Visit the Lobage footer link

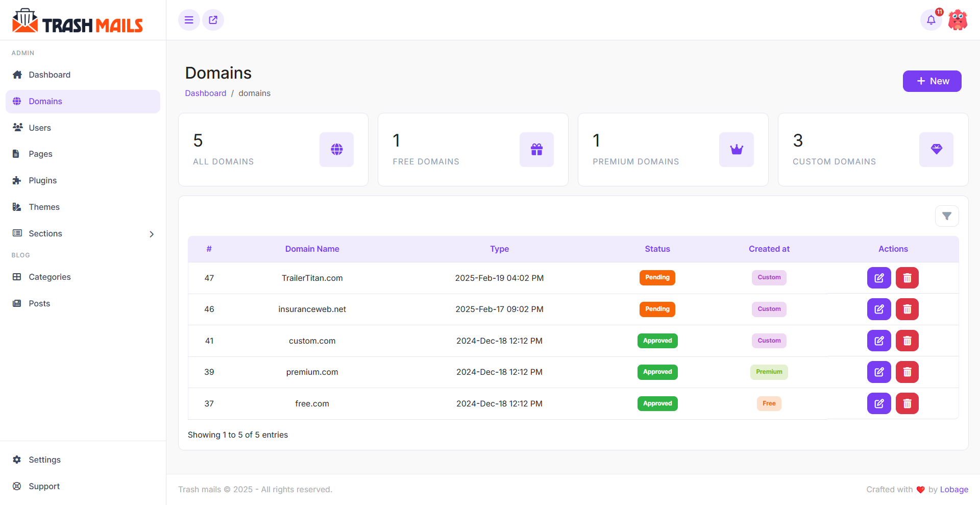pos(954,489)
